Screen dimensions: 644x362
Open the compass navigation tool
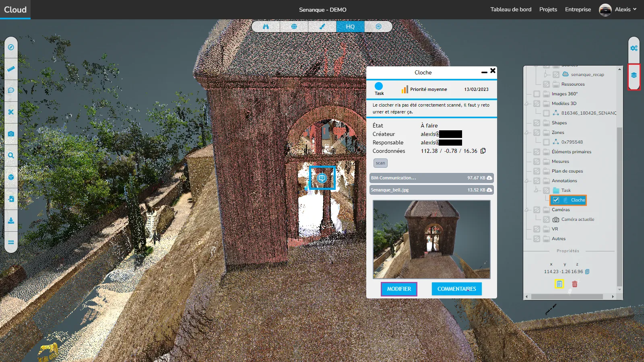11,47
